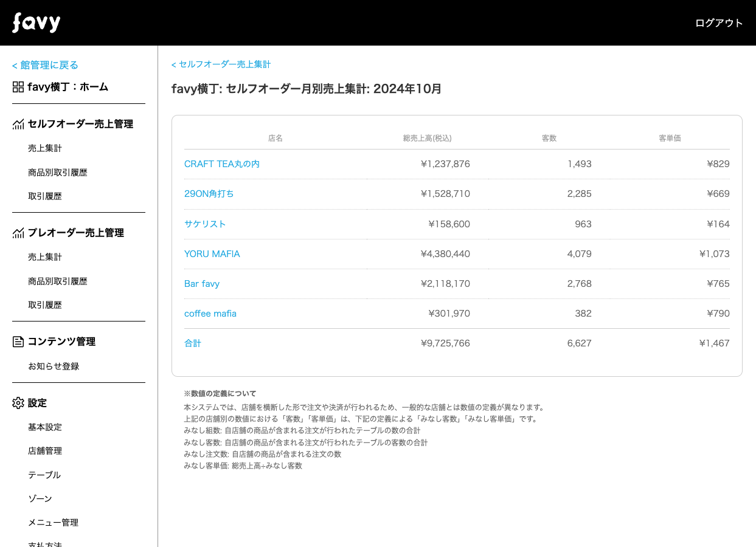756x547 pixels.
Task: Click the grid icon beside favy横丁:ホーム
Action: click(18, 87)
